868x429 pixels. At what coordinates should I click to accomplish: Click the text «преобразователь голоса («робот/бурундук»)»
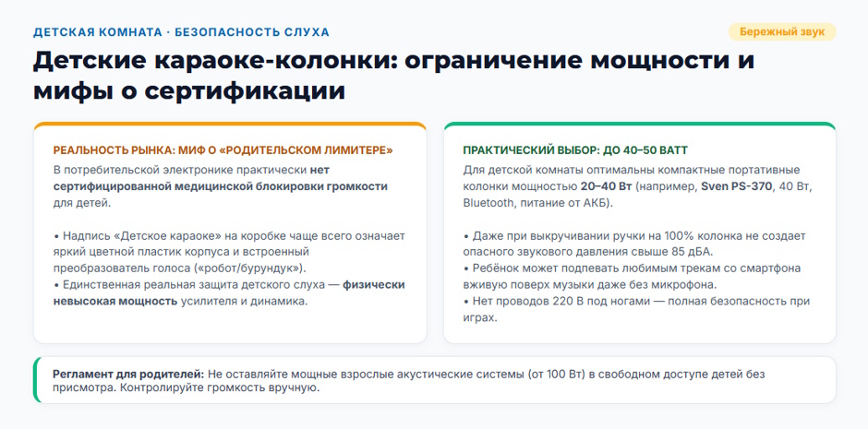point(176,268)
